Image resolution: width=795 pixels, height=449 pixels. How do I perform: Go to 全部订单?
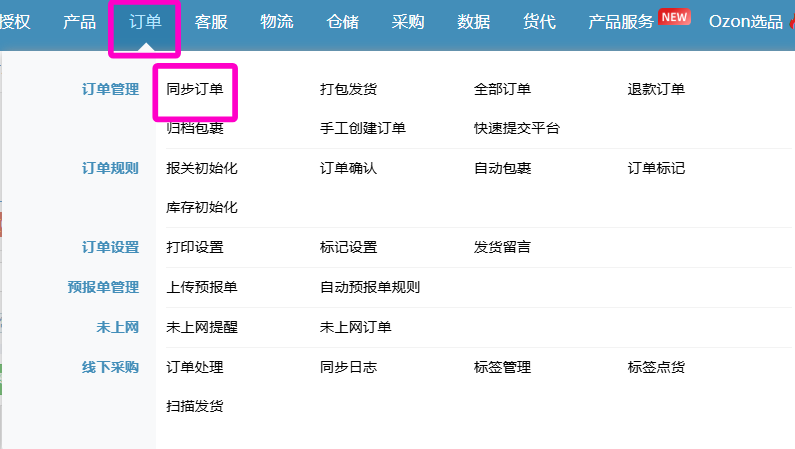point(502,89)
